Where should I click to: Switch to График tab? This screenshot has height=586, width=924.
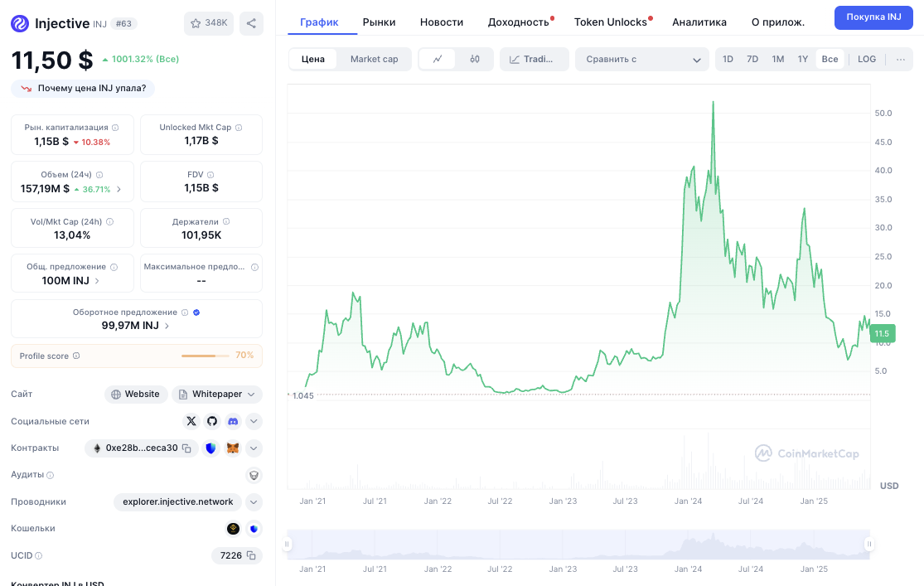point(319,22)
